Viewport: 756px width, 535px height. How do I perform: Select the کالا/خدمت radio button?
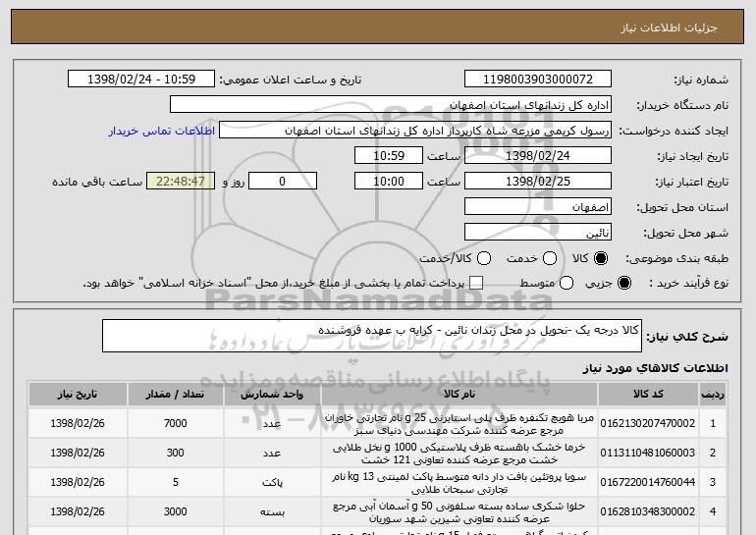484,259
